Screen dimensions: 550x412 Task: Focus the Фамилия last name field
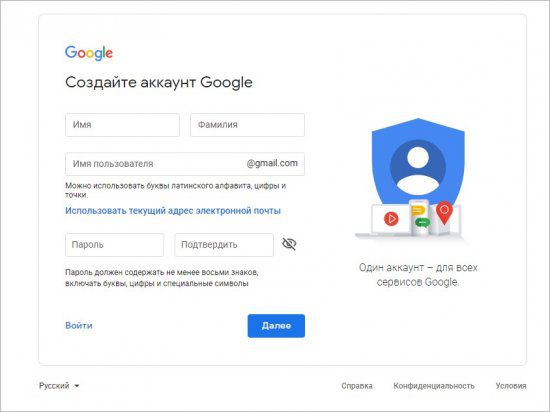tap(247, 125)
